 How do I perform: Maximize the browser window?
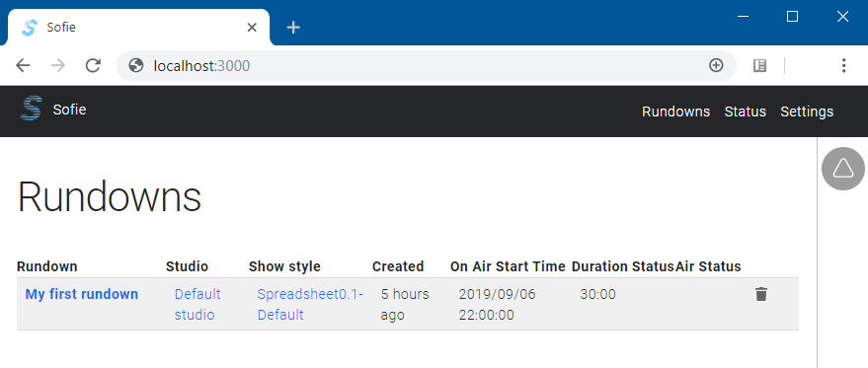(x=792, y=17)
